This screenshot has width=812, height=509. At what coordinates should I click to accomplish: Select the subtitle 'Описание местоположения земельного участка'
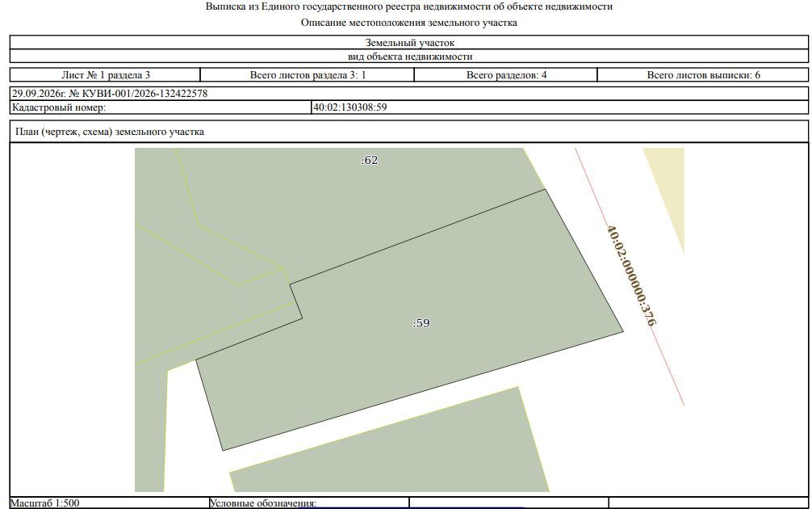[408, 23]
